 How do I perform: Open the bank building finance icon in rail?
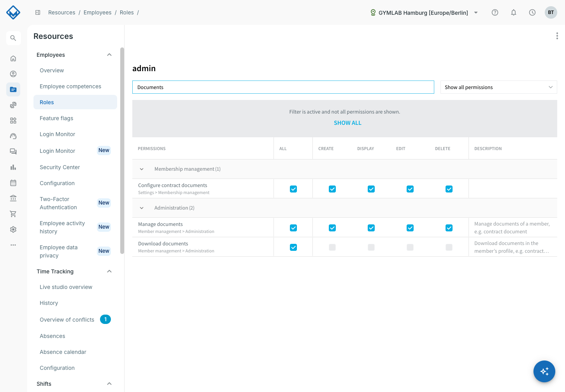point(13,198)
